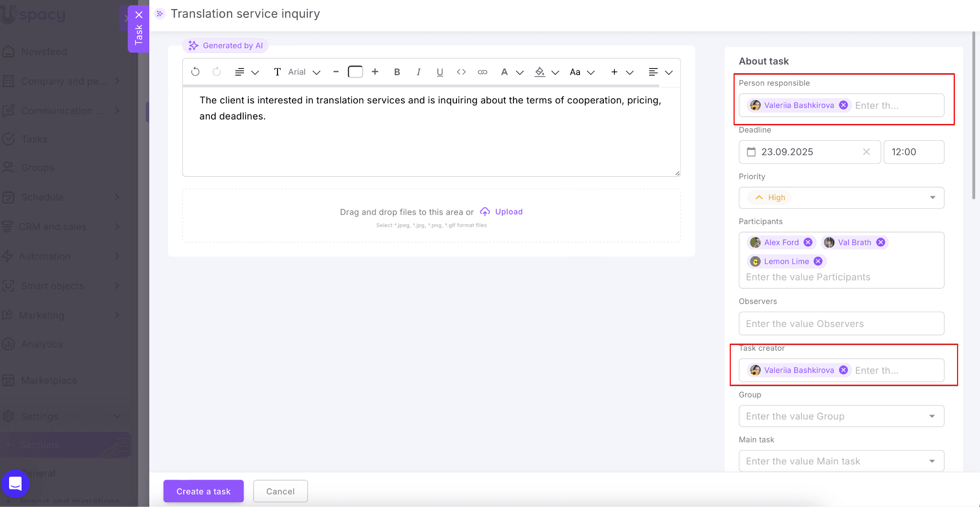Click the Upload link
The width and height of the screenshot is (980, 507).
point(508,212)
